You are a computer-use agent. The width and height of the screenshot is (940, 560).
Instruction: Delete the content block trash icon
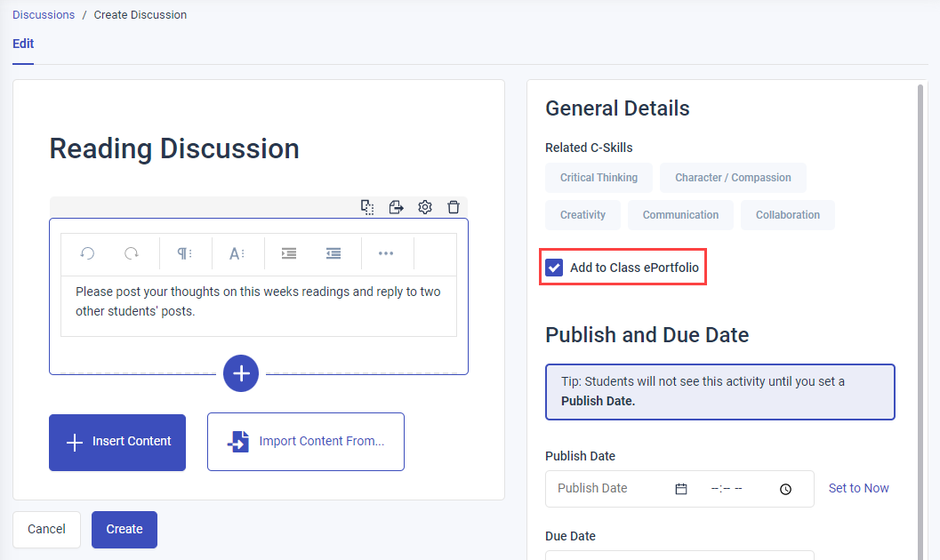click(454, 207)
